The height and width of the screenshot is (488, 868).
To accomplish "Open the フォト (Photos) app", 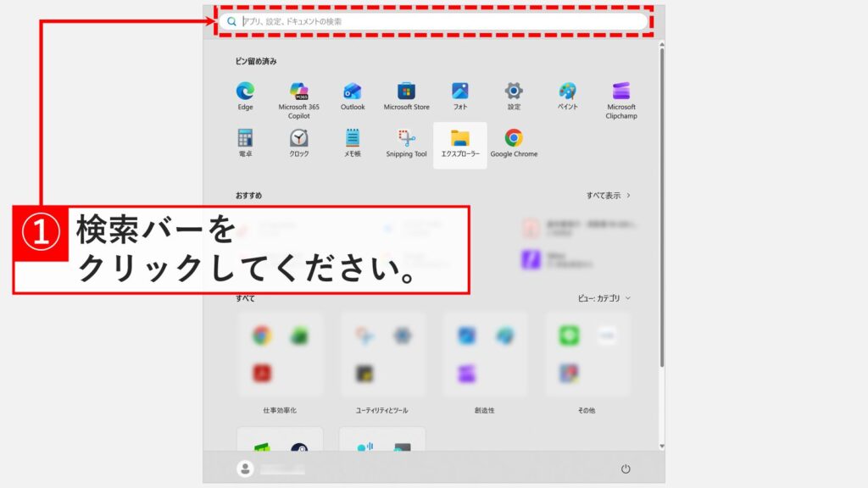I will pos(459,91).
